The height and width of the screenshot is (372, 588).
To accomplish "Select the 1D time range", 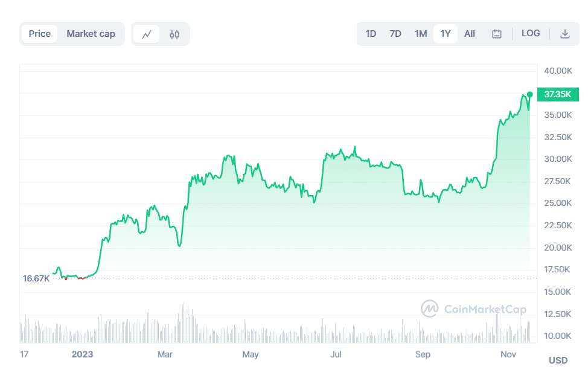I will click(x=371, y=33).
